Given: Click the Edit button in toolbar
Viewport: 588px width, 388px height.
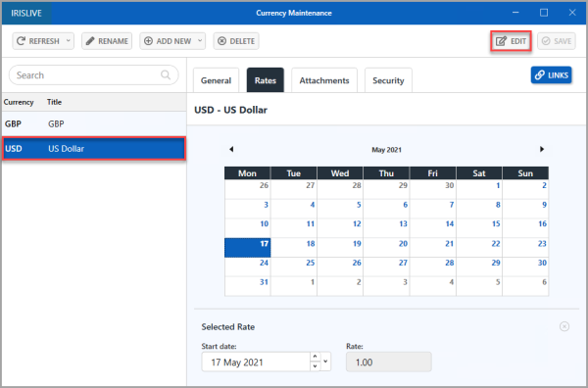Looking at the screenshot, I should point(511,41).
